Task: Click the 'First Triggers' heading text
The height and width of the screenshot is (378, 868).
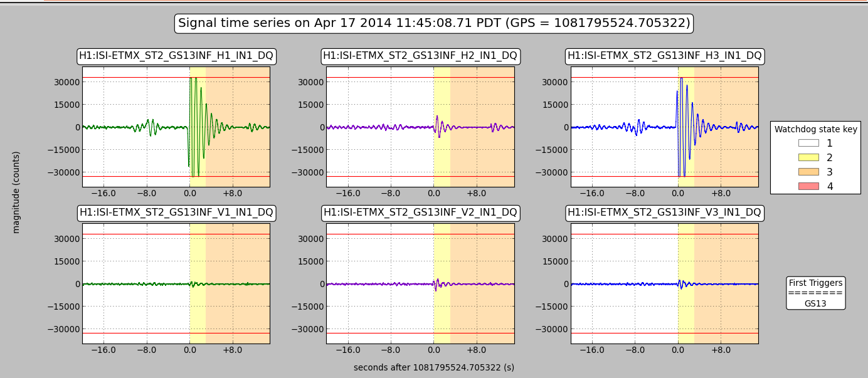Action: (815, 283)
